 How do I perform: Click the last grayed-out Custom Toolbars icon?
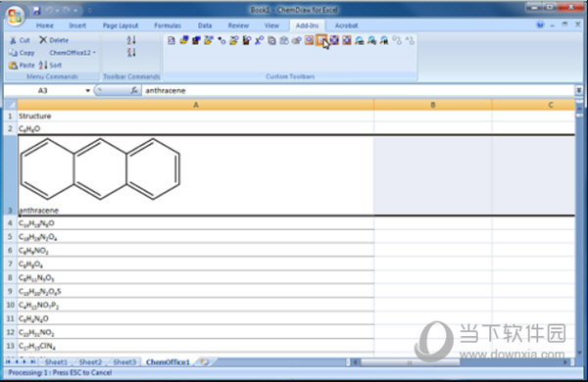[410, 40]
